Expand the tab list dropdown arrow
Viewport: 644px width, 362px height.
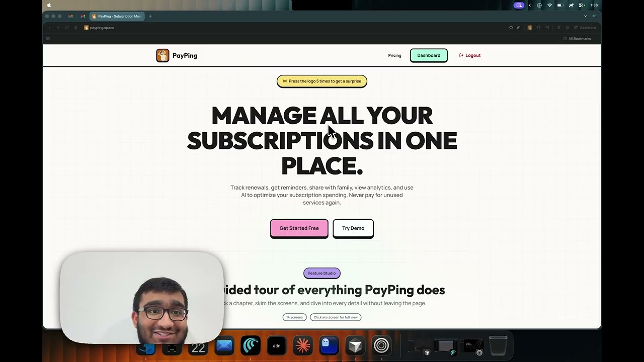(x=585, y=16)
